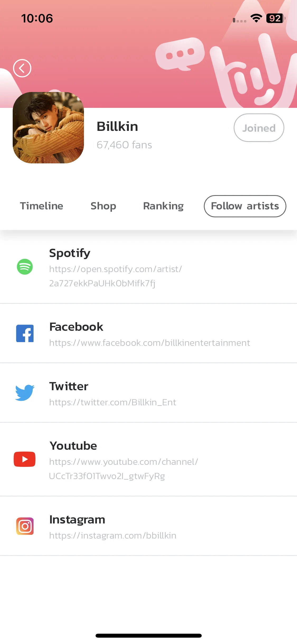Screen dimensions: 297x644
Task: Open the Ranking tab
Action: (x=163, y=206)
